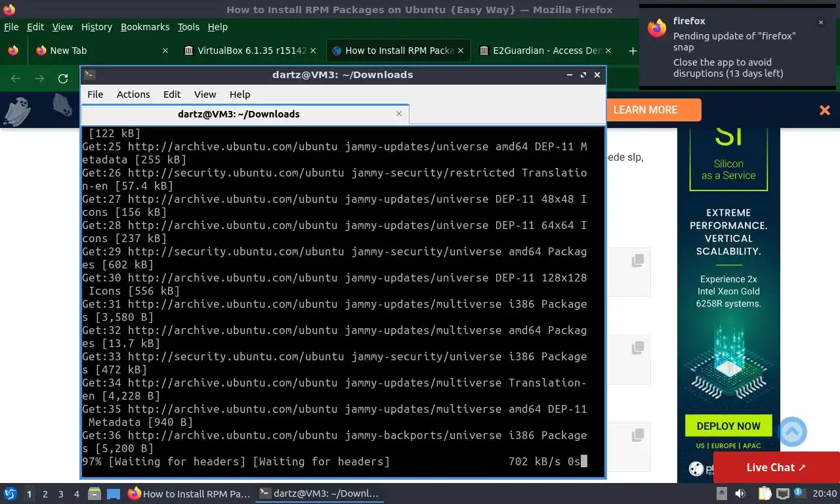Close the E2Guardian tab
Viewport: 840px width, 504px height.
tap(608, 51)
